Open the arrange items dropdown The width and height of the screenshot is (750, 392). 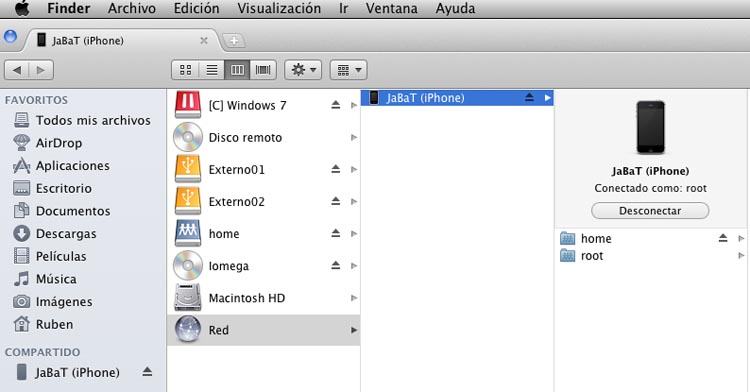[348, 70]
